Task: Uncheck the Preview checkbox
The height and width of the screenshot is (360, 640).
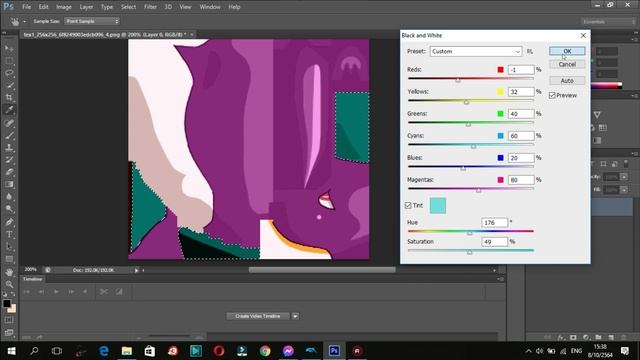Action: pos(552,95)
